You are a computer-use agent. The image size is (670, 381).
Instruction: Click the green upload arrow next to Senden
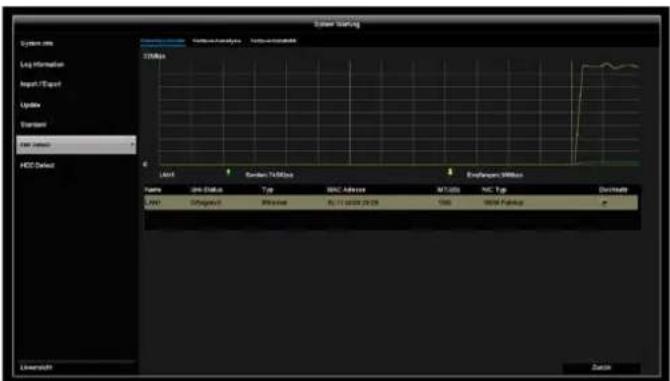coord(228,172)
